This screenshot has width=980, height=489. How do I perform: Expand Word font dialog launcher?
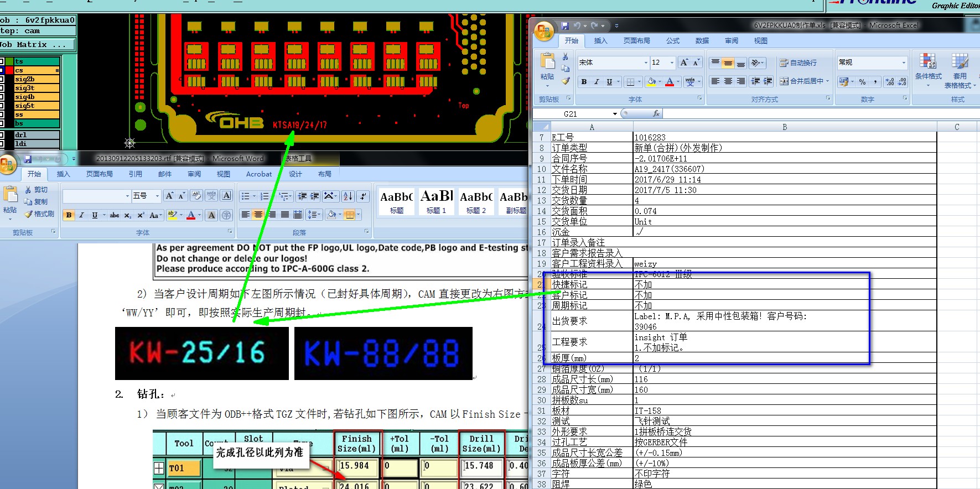point(230,232)
